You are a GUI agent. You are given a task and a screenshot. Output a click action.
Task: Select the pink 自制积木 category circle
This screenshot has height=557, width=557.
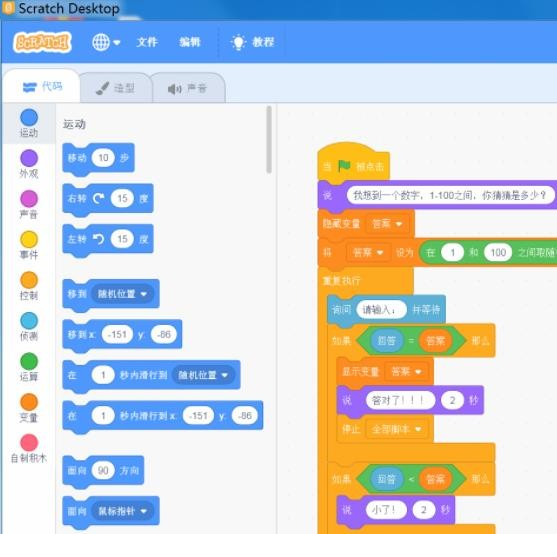[29, 443]
